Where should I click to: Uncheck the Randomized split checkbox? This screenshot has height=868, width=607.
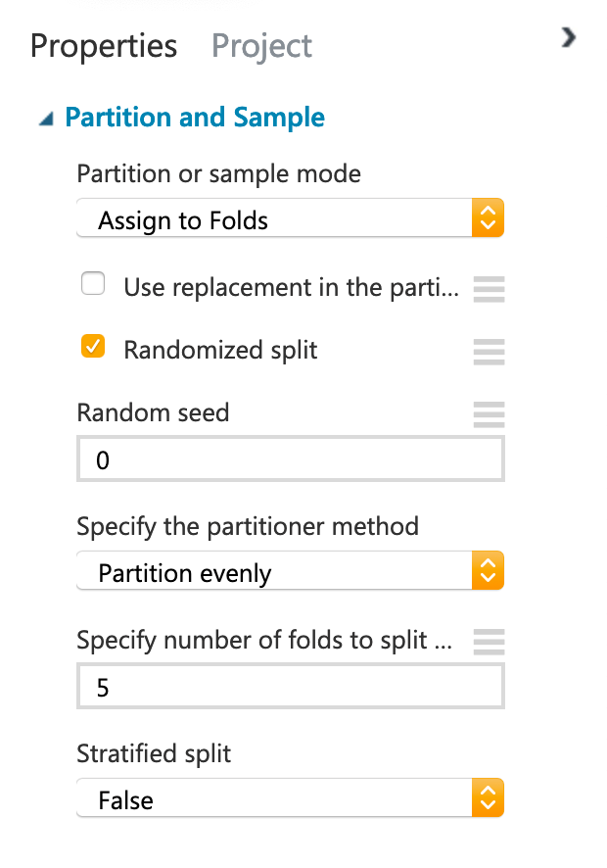click(93, 346)
